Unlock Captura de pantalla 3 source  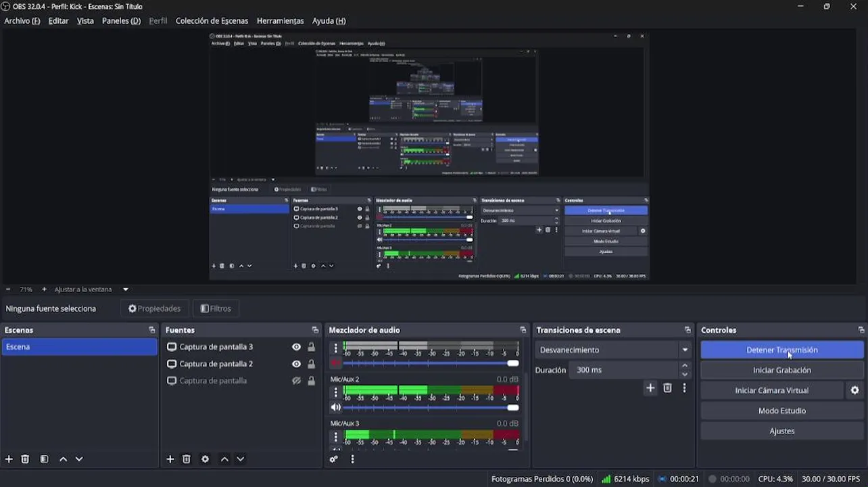(311, 347)
